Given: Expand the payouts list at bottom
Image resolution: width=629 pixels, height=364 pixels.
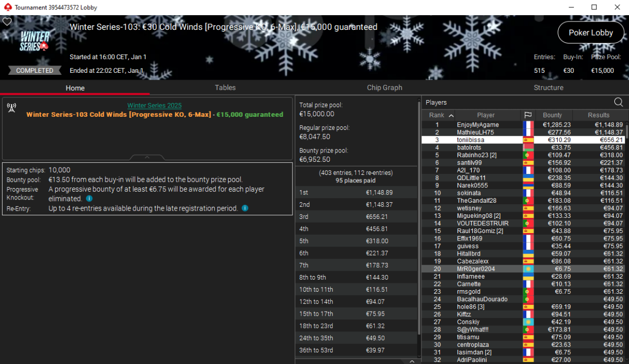Looking at the screenshot, I should tap(411, 361).
